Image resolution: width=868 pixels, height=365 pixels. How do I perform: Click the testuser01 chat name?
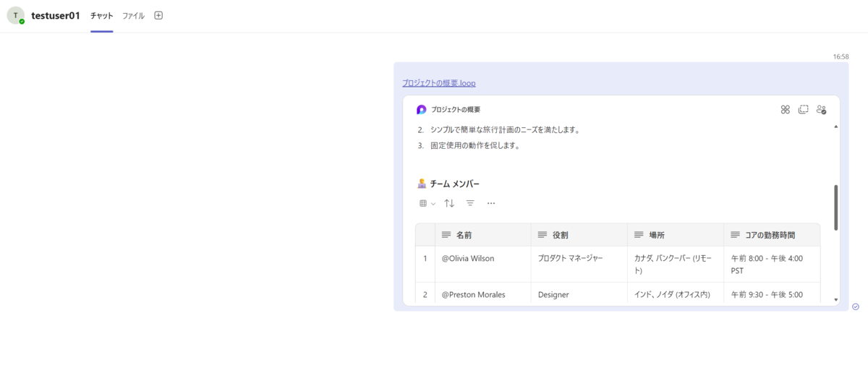[56, 15]
